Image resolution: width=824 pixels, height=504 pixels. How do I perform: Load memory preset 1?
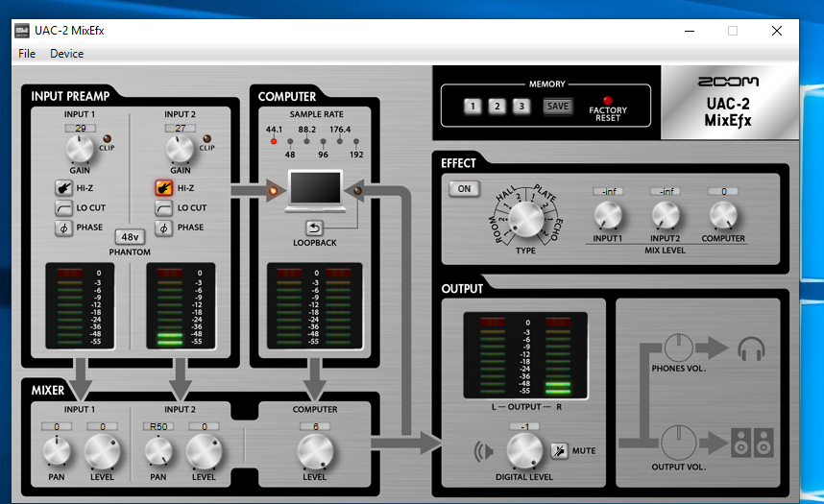(473, 107)
